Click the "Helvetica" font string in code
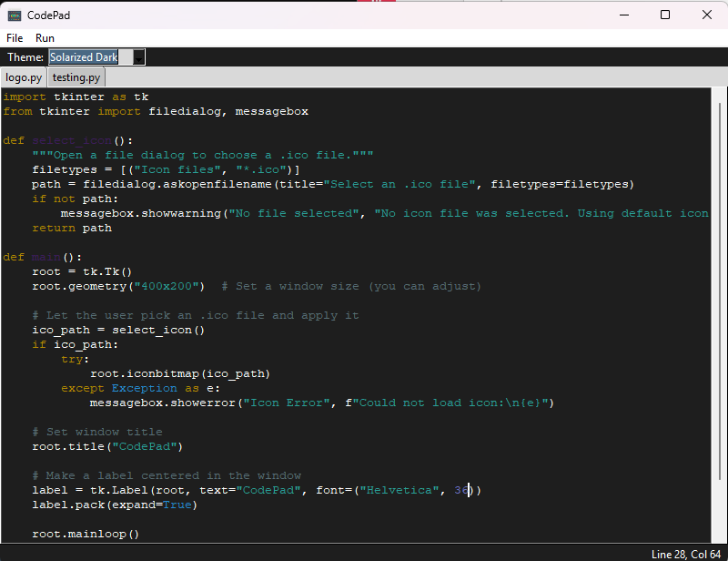 pyautogui.click(x=399, y=490)
